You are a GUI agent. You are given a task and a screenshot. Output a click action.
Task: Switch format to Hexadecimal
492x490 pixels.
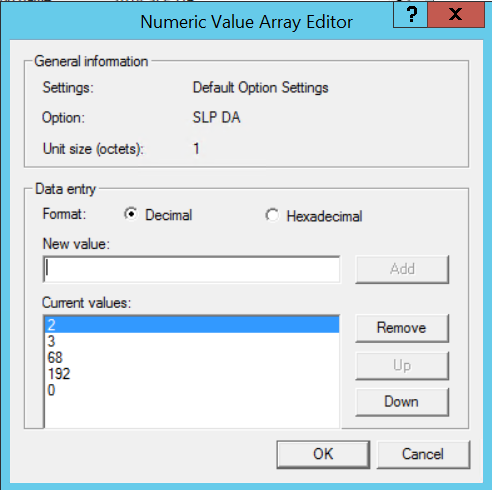click(x=272, y=215)
